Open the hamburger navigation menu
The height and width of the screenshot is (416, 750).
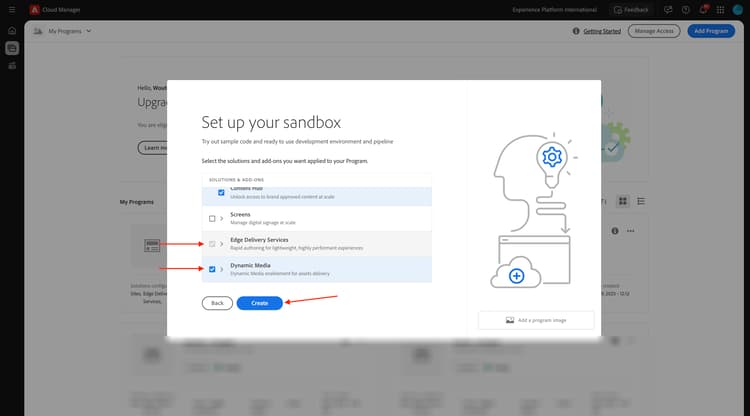point(12,10)
